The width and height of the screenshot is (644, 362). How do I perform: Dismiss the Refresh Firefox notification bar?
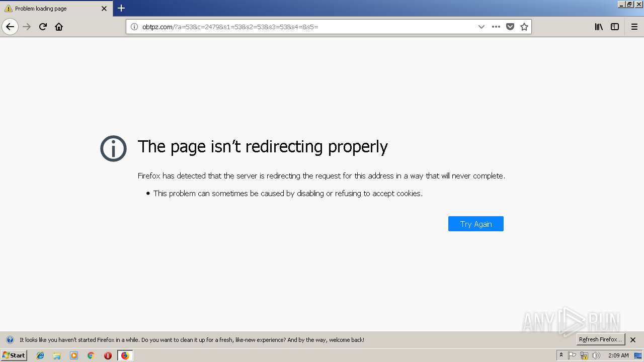click(x=633, y=340)
